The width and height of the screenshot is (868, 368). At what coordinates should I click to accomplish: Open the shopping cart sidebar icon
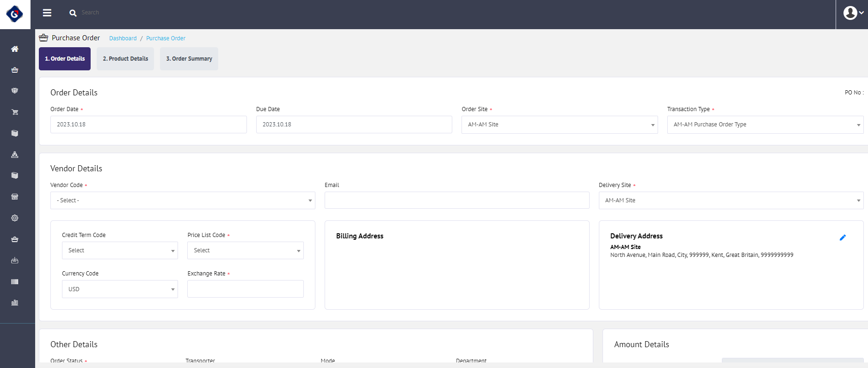click(x=15, y=112)
